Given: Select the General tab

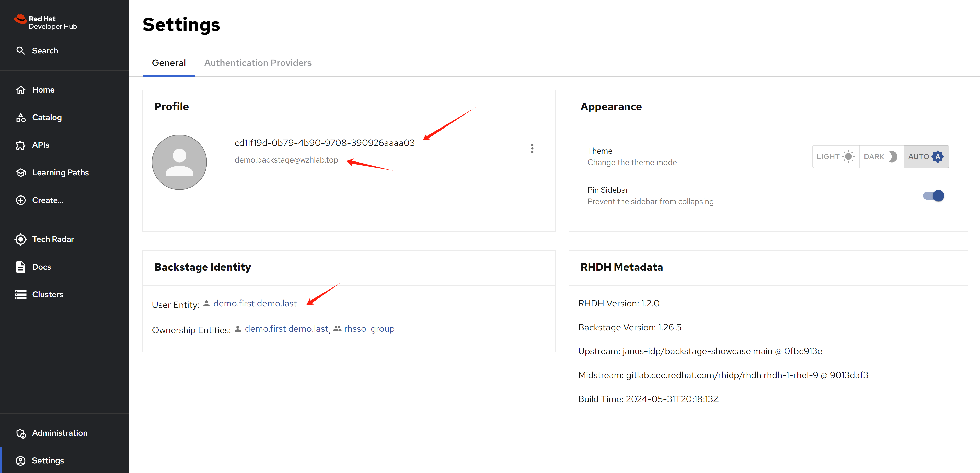Looking at the screenshot, I should click(169, 63).
